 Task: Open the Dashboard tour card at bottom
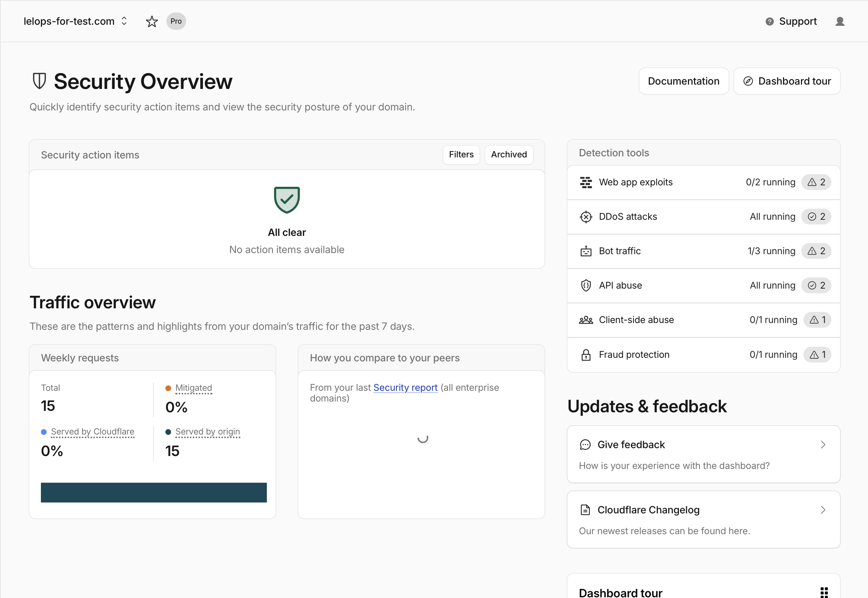(703, 586)
